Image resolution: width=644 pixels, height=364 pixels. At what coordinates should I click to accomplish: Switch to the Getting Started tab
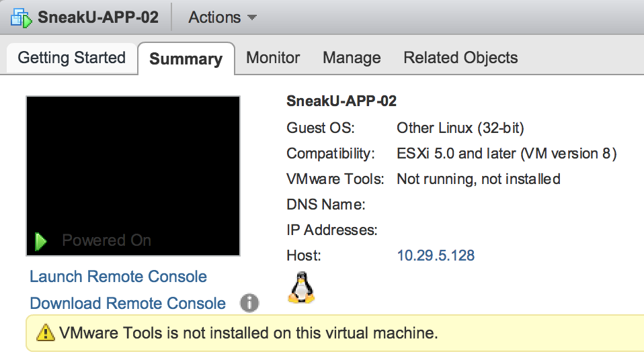[72, 58]
